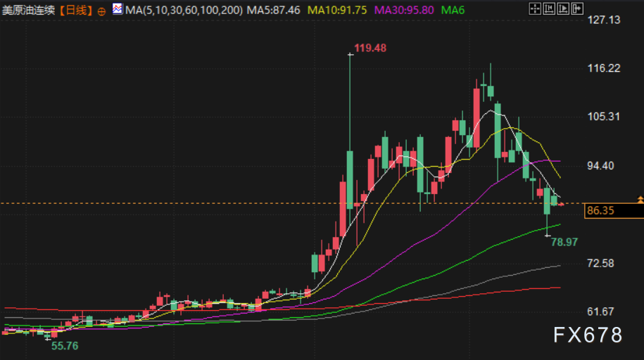Toggle the yellow MA10:91.75 label
The width and height of the screenshot is (644, 360).
[338, 11]
